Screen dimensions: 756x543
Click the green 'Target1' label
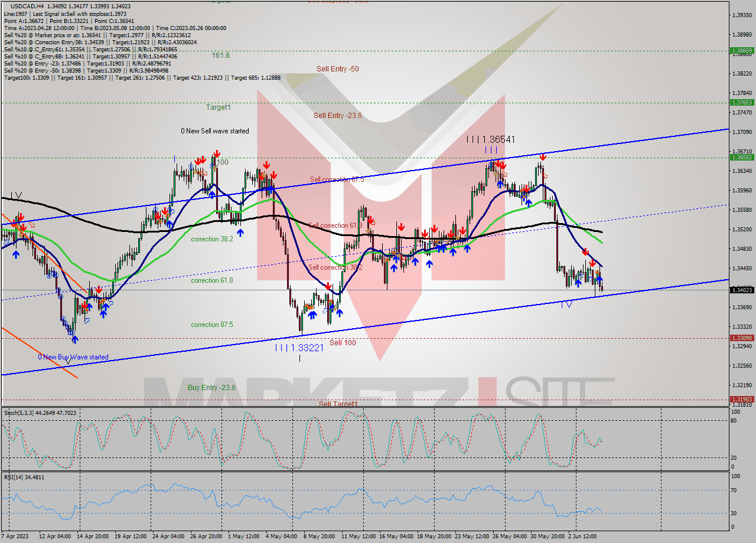pos(219,107)
